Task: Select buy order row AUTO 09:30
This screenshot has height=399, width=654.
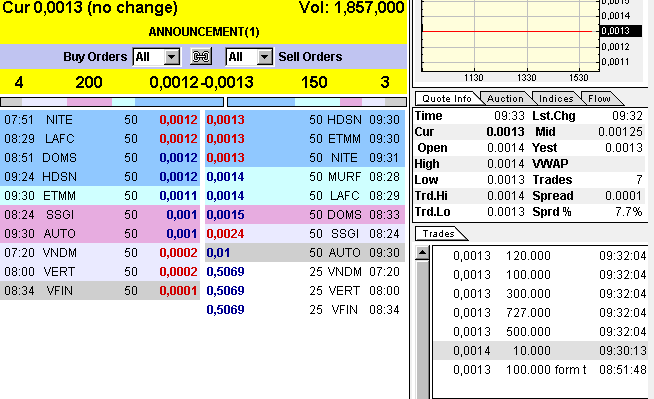Action: pos(100,233)
